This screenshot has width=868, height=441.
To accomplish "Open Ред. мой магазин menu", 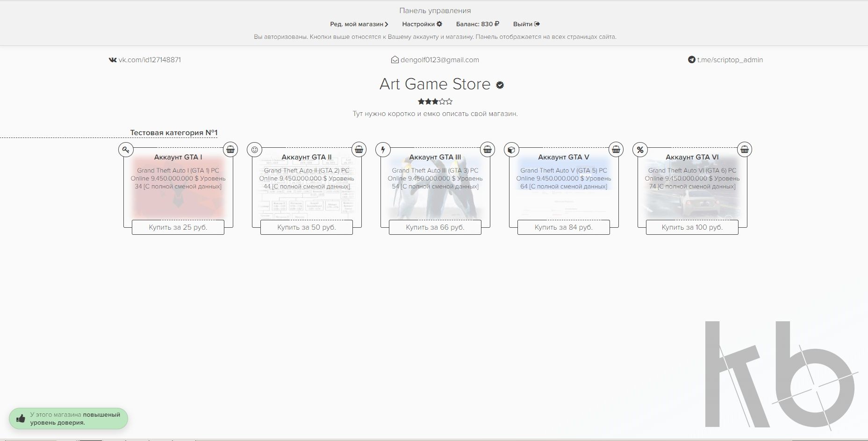I will click(359, 24).
